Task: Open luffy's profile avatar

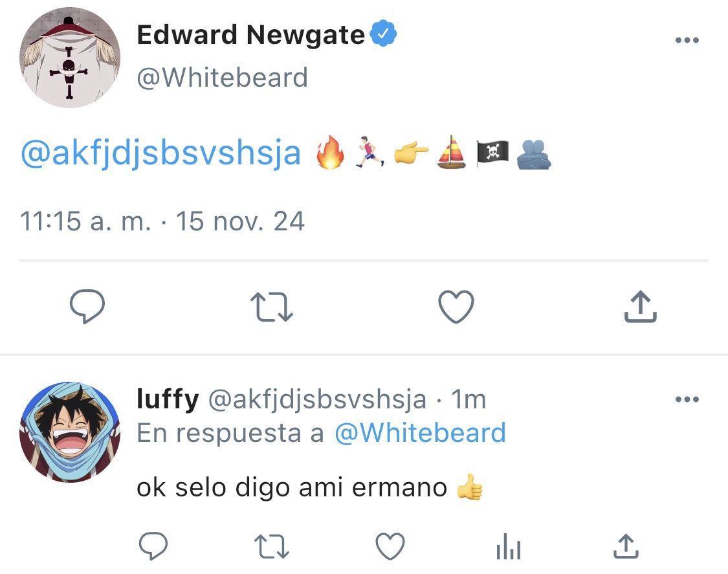Action: click(x=70, y=432)
